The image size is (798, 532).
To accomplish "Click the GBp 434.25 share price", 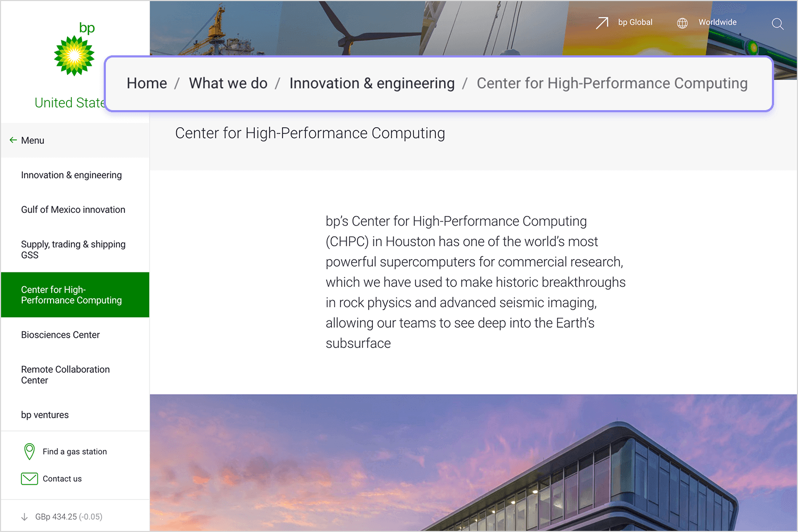I will pyautogui.click(x=69, y=517).
